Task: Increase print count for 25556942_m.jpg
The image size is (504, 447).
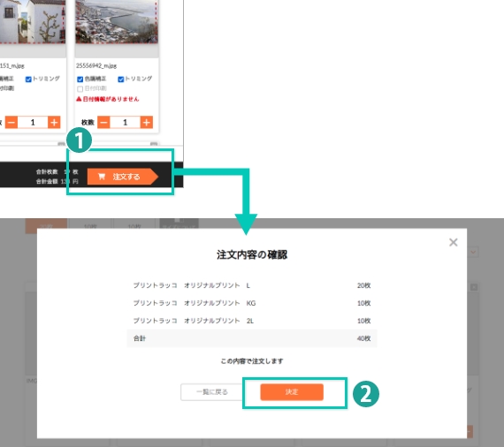Action: pyautogui.click(x=147, y=122)
